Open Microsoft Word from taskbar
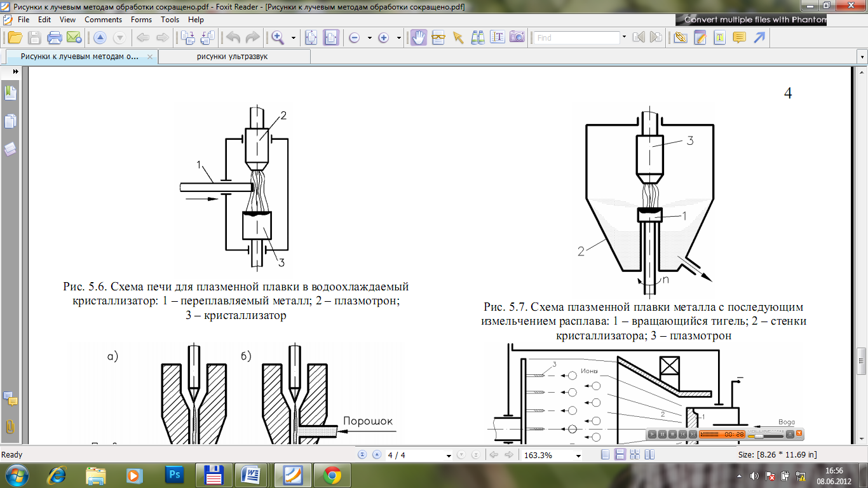 pos(252,475)
